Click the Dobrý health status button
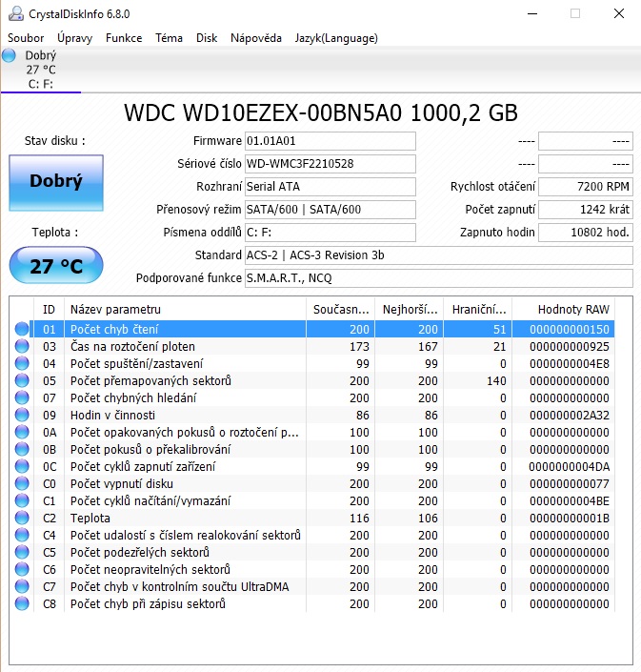This screenshot has height=672, width=641. tap(56, 183)
